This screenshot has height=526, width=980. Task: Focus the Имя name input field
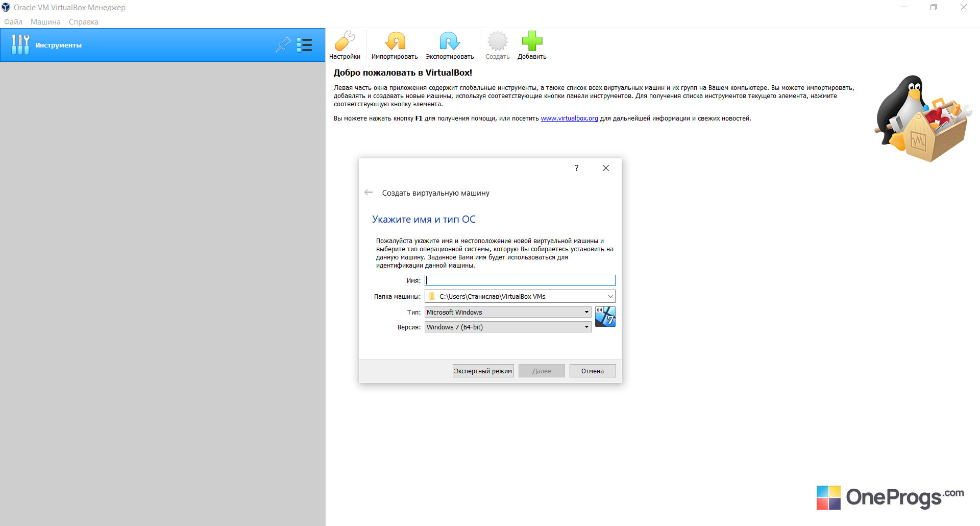point(520,280)
